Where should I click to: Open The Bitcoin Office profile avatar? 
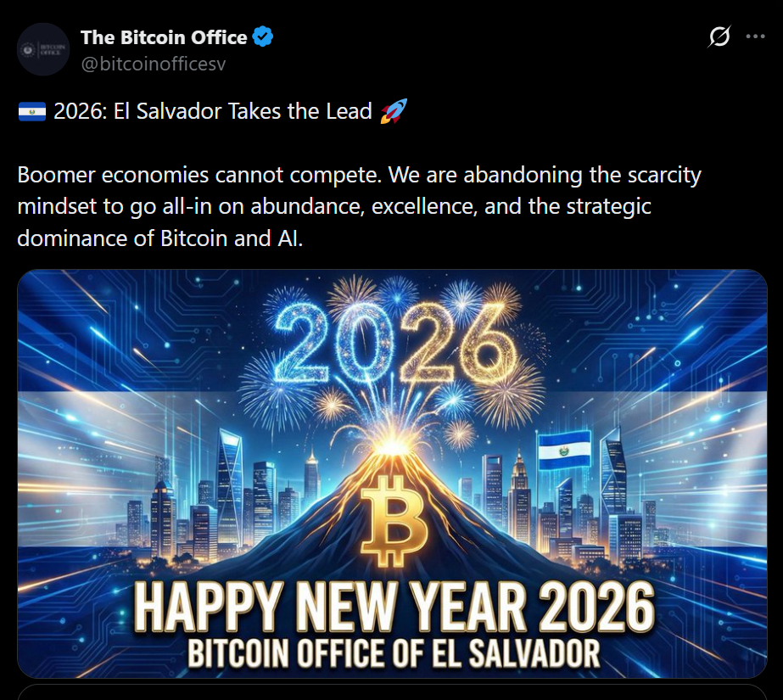coord(43,48)
